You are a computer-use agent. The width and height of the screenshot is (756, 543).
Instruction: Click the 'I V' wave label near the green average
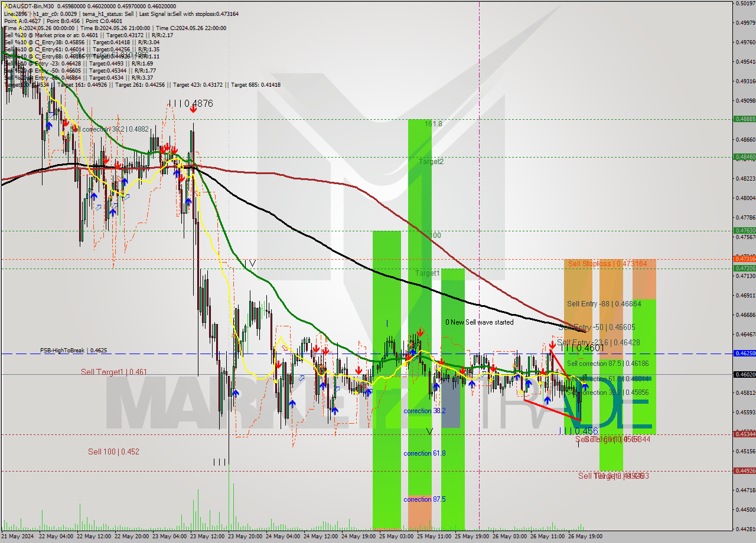click(250, 263)
